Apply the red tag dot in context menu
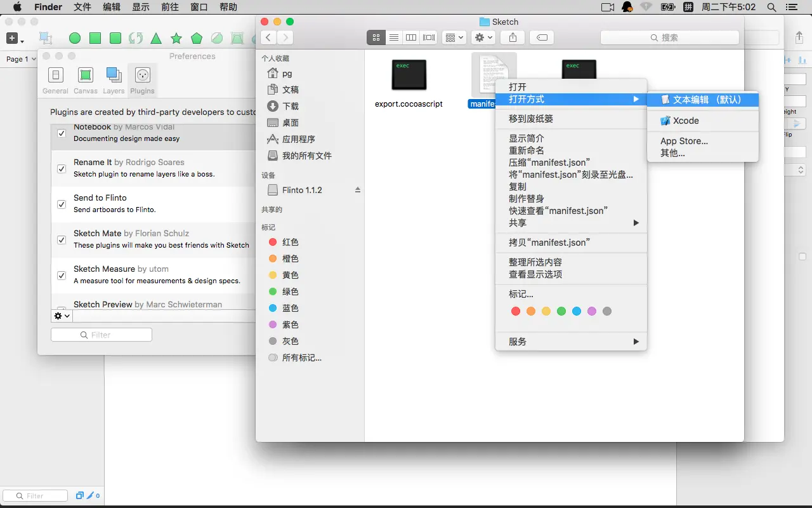This screenshot has height=508, width=812. click(x=516, y=311)
